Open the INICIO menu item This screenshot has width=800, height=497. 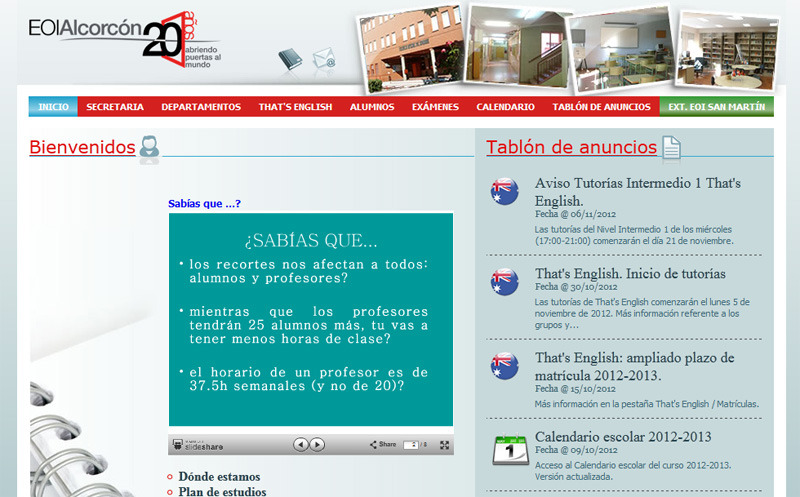tap(53, 107)
